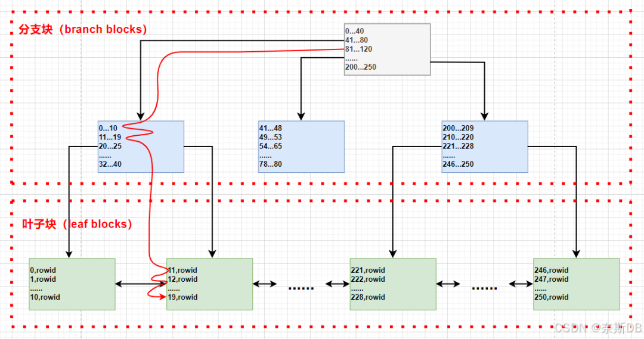This screenshot has height=339, width=644.
Task: Pick the "78...80" branch block entry
Action: coord(271,164)
